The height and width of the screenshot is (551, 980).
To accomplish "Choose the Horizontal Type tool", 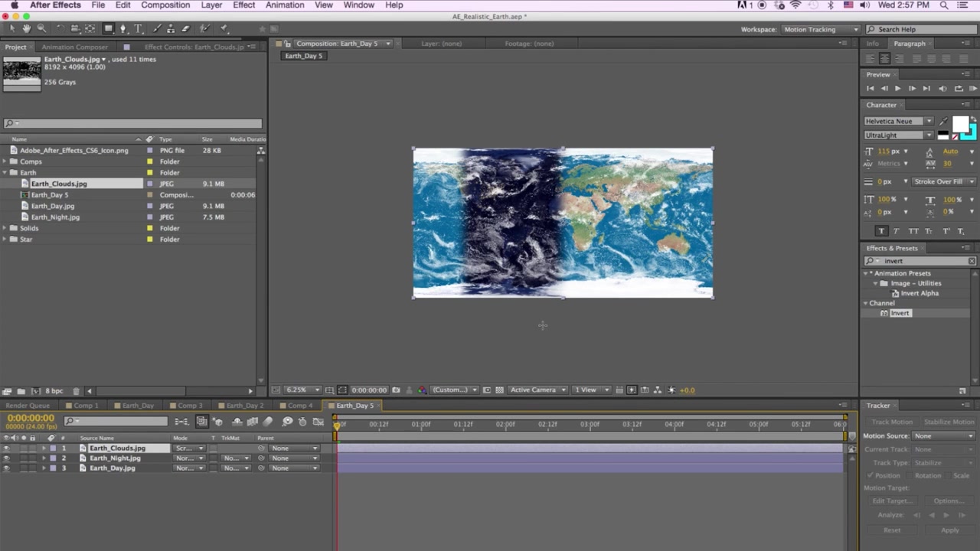I will (x=138, y=28).
